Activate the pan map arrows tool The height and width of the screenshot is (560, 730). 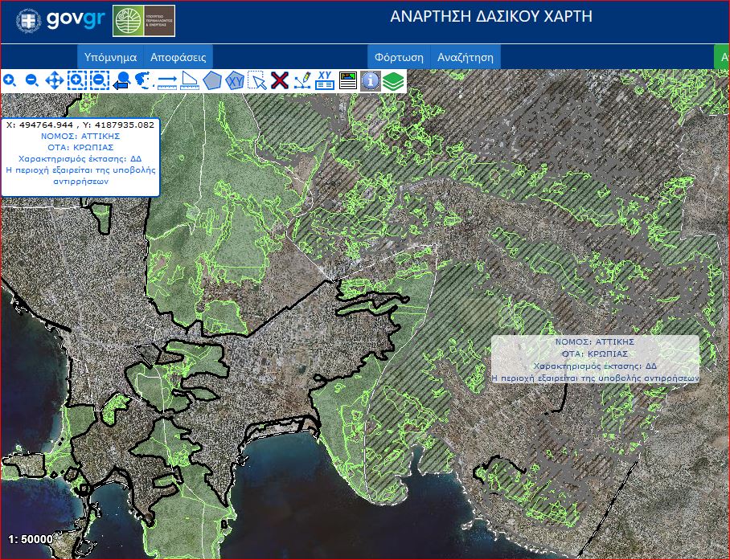click(55, 80)
